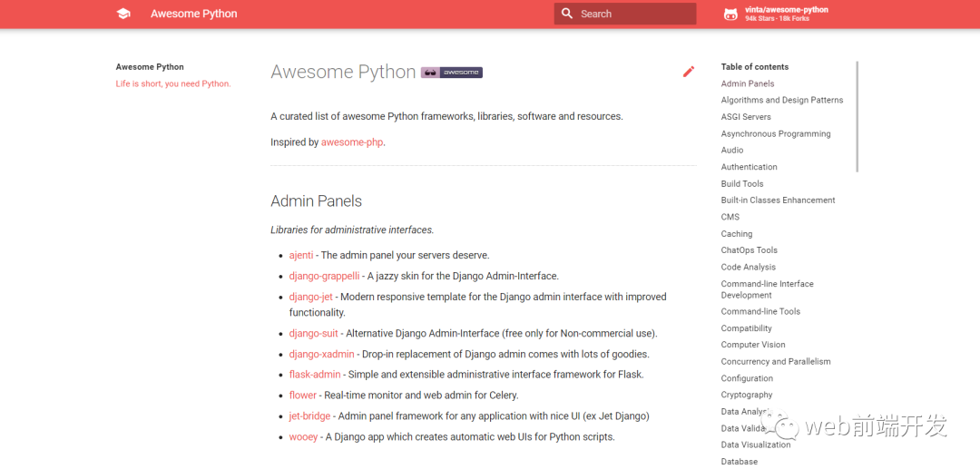
Task: Go to Computer Vision in contents
Action: point(753,344)
